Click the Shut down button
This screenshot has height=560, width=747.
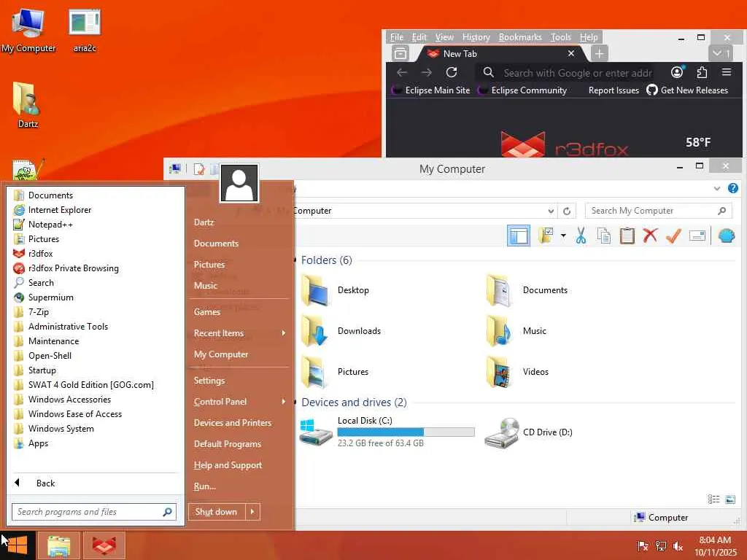point(216,512)
